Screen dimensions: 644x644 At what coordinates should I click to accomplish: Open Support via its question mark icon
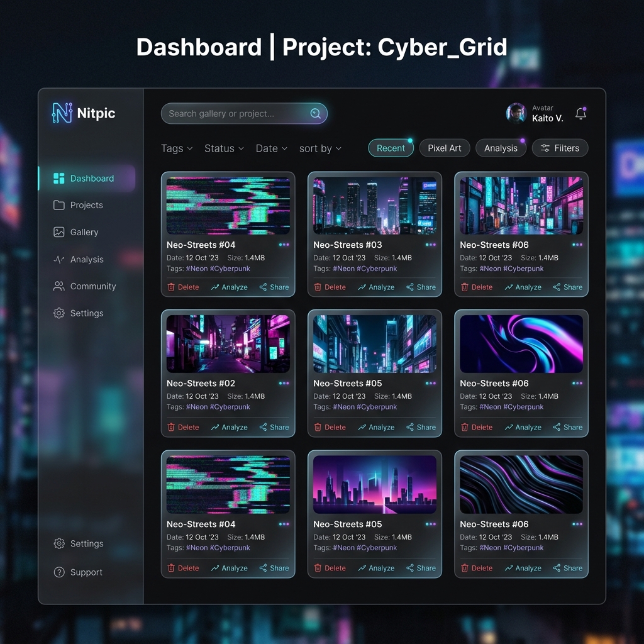coord(59,572)
